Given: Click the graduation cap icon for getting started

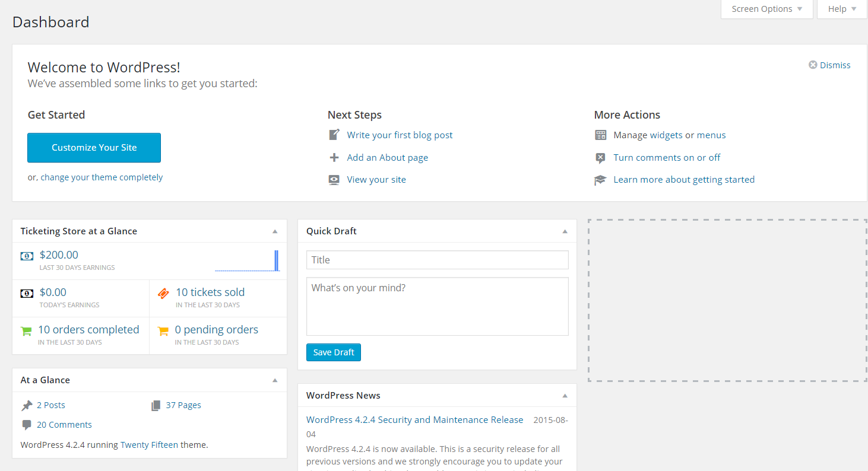Looking at the screenshot, I should (x=600, y=180).
